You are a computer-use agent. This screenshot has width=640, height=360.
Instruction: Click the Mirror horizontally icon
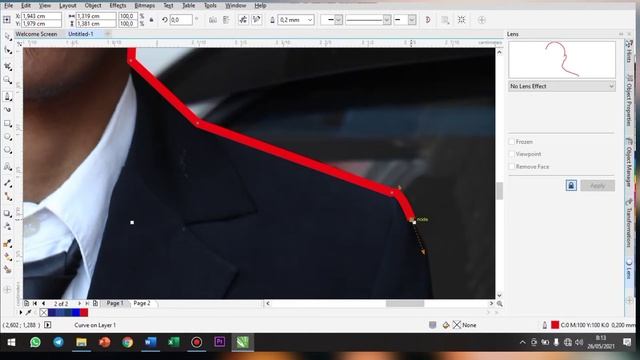click(213, 20)
